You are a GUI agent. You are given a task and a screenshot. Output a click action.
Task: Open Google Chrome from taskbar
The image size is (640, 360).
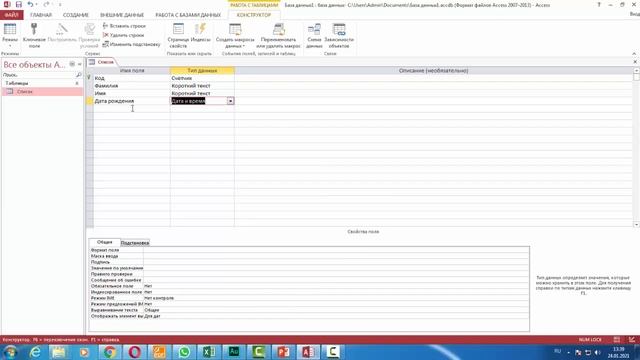pyautogui.click(x=109, y=352)
